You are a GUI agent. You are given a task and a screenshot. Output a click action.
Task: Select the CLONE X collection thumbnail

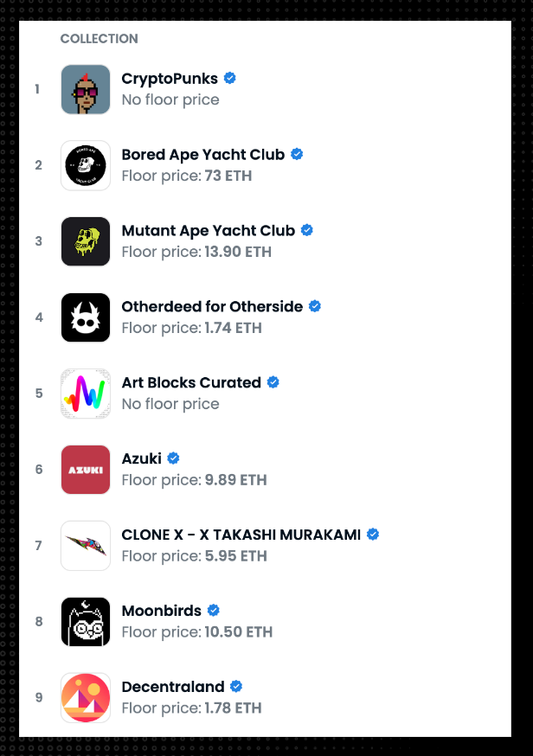86,546
